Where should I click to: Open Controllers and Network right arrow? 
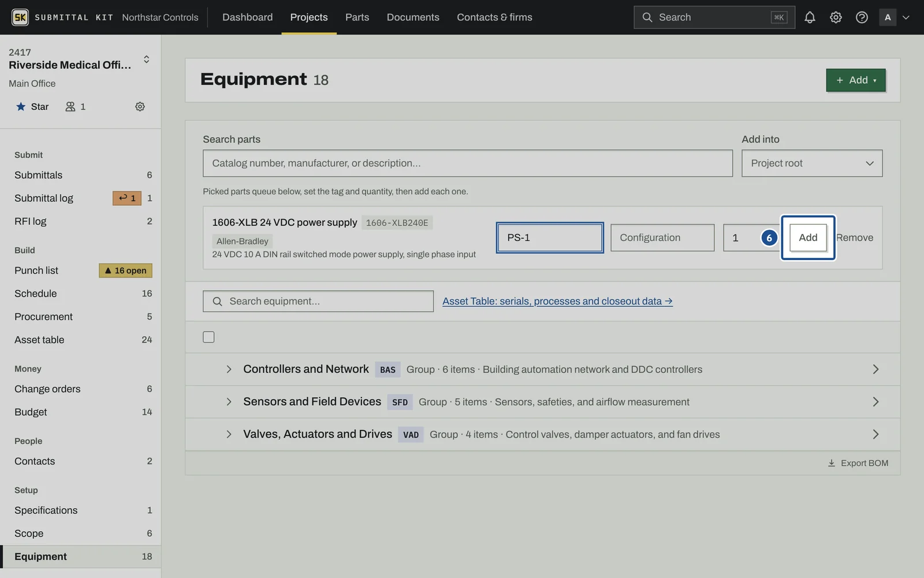click(875, 369)
